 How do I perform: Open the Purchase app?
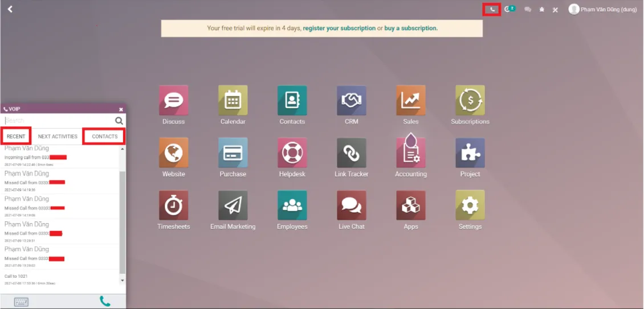coord(233,153)
